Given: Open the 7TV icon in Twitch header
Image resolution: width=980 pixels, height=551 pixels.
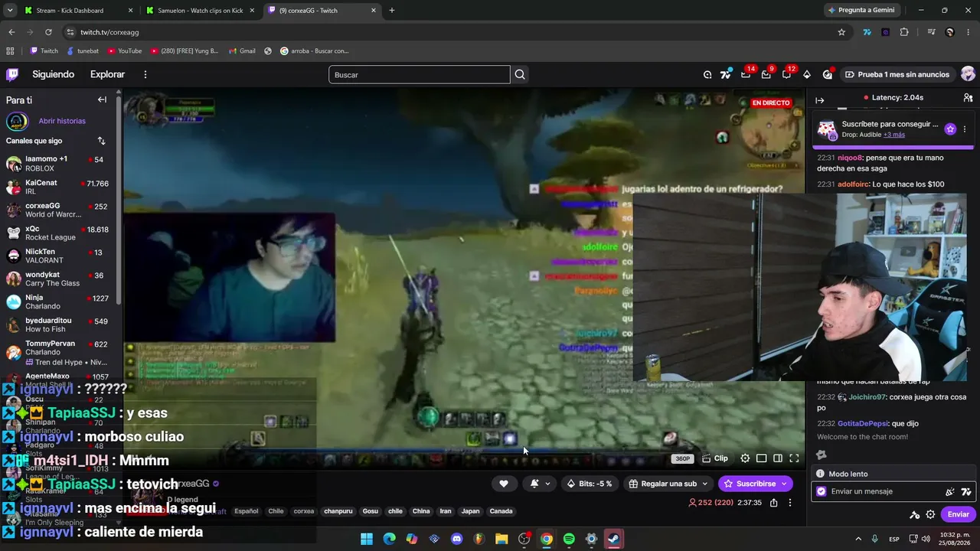Looking at the screenshot, I should [725, 74].
